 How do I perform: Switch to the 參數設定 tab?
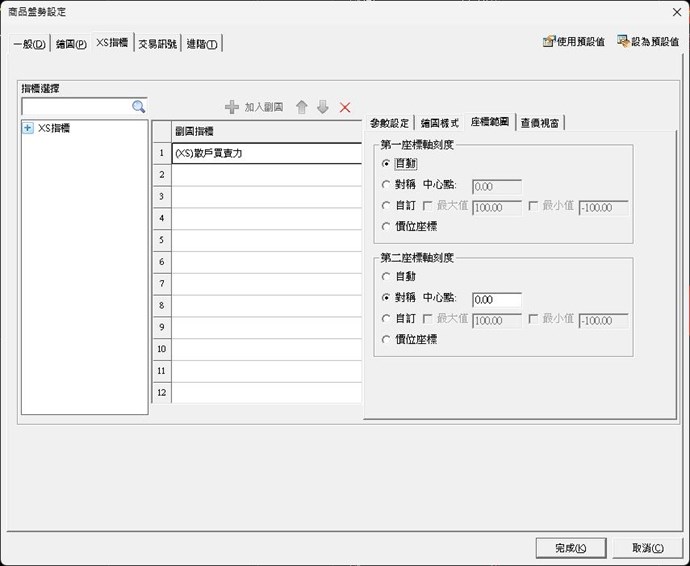tap(389, 123)
